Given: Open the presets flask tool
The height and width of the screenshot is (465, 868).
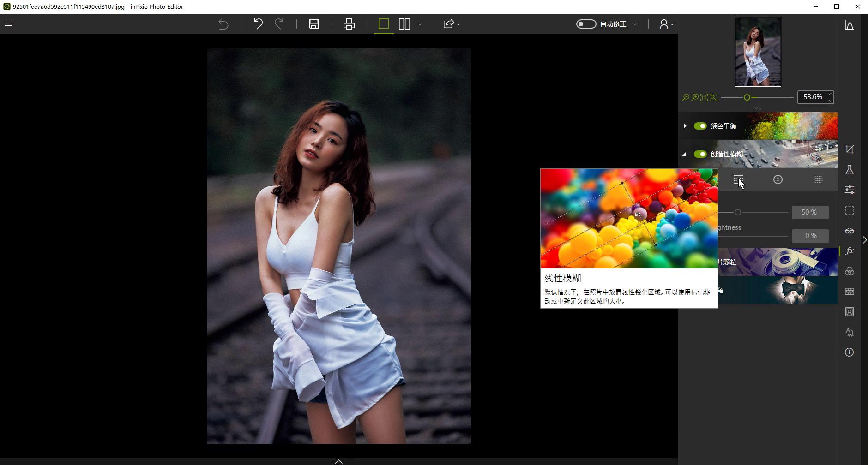Looking at the screenshot, I should click(850, 170).
